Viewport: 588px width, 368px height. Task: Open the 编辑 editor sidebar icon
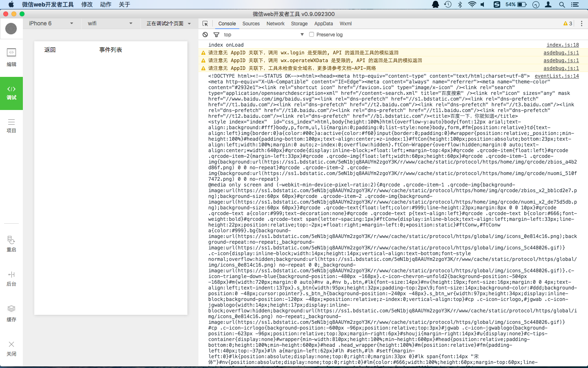(x=11, y=57)
